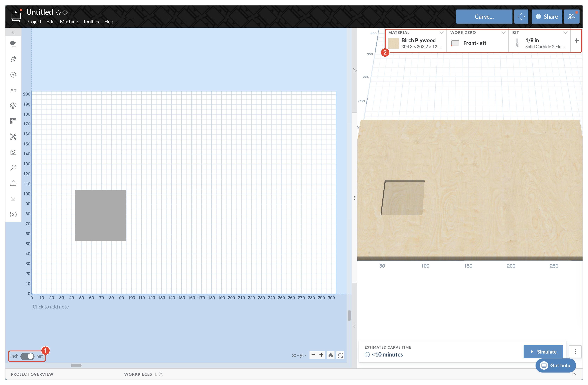Click the jog machine arrows button
The width and height of the screenshot is (588, 385).
click(521, 17)
